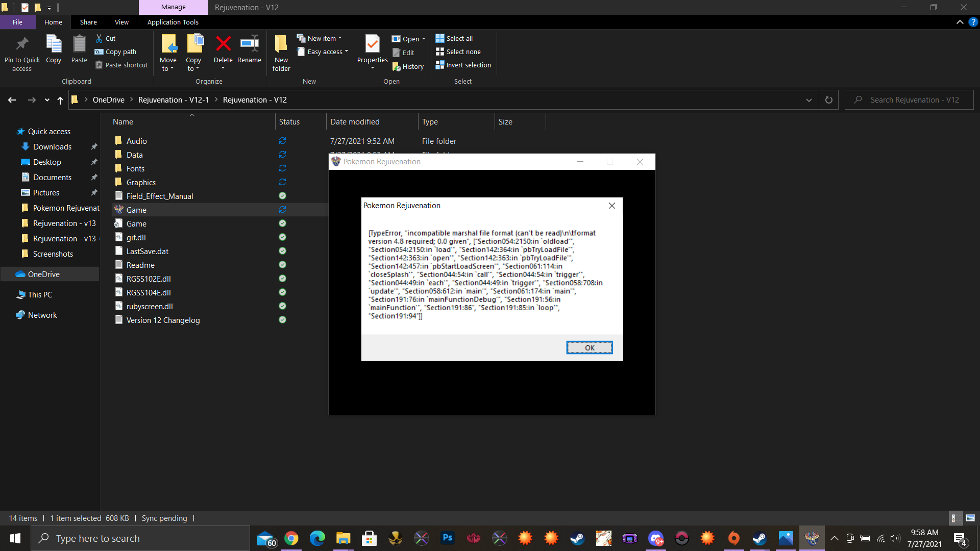Show hidden system tray icons
This screenshot has width=980, height=551.
[x=835, y=538]
